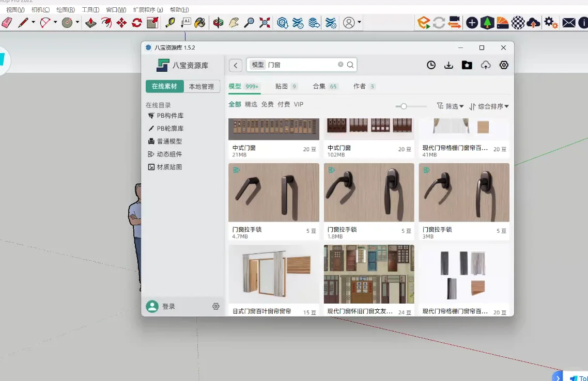Select the Move tool
The height and width of the screenshot is (381, 588).
coord(121,23)
